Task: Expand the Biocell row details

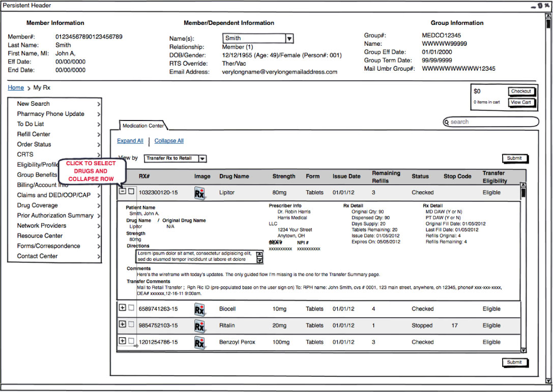Action: (122, 308)
